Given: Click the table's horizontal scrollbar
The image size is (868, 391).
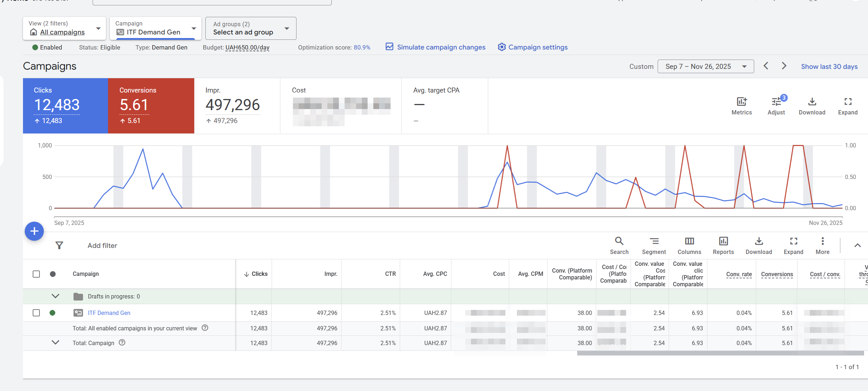Looking at the screenshot, I should click(x=720, y=353).
